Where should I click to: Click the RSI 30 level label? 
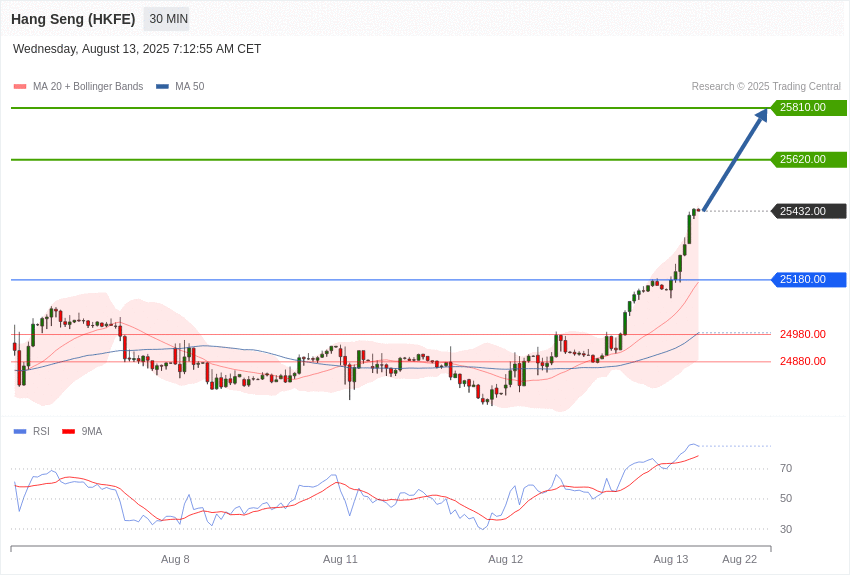pyautogui.click(x=786, y=529)
